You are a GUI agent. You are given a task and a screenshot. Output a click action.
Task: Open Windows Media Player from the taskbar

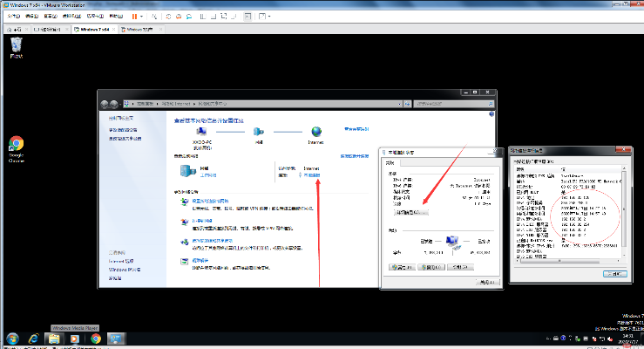pos(75,339)
